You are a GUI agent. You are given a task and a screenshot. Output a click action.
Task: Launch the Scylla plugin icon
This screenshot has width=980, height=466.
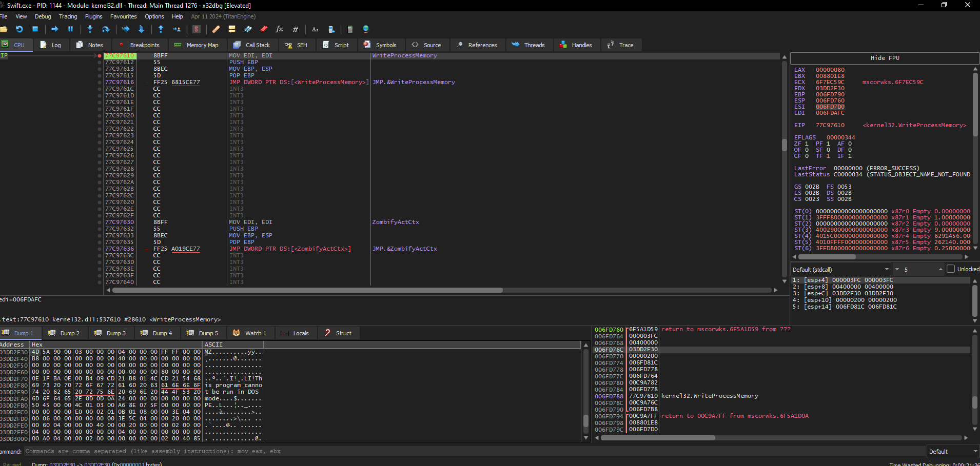197,29
